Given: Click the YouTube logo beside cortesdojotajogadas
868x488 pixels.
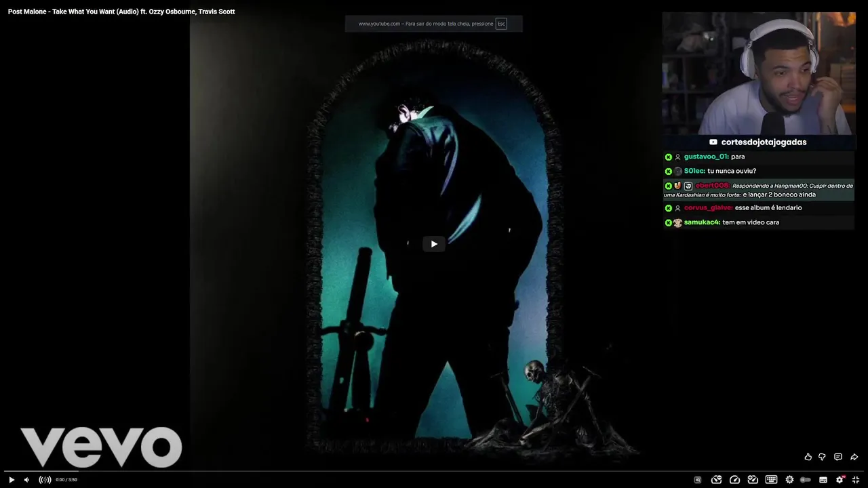Looking at the screenshot, I should (713, 142).
